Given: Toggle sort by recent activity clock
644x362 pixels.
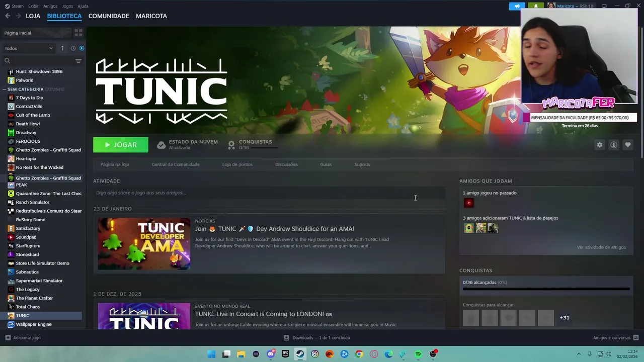Looking at the screenshot, I should (x=73, y=48).
